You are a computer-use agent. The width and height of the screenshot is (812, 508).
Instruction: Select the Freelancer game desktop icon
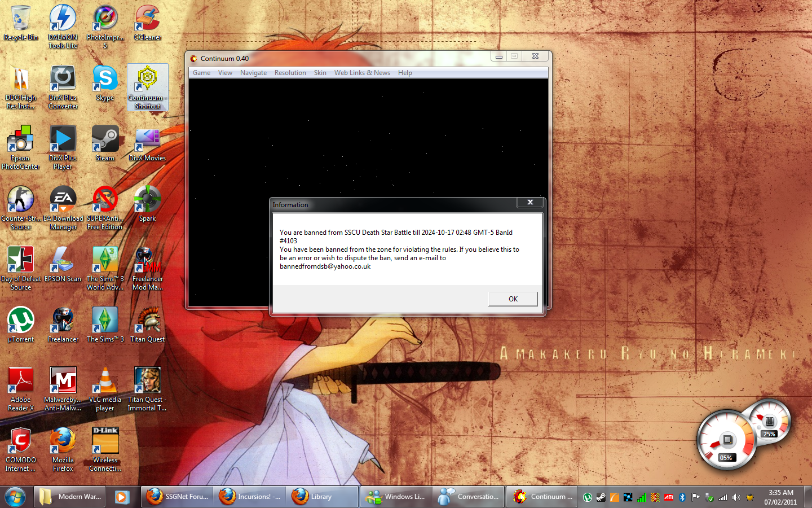click(63, 325)
